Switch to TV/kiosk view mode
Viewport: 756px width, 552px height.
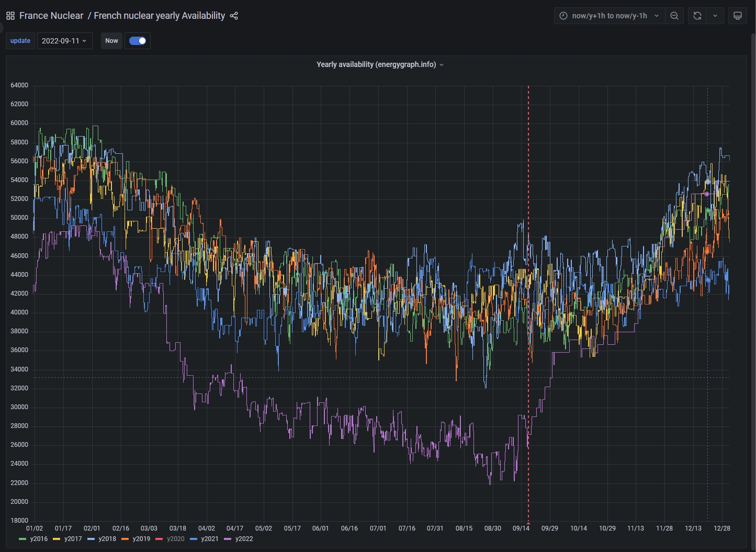pos(738,16)
